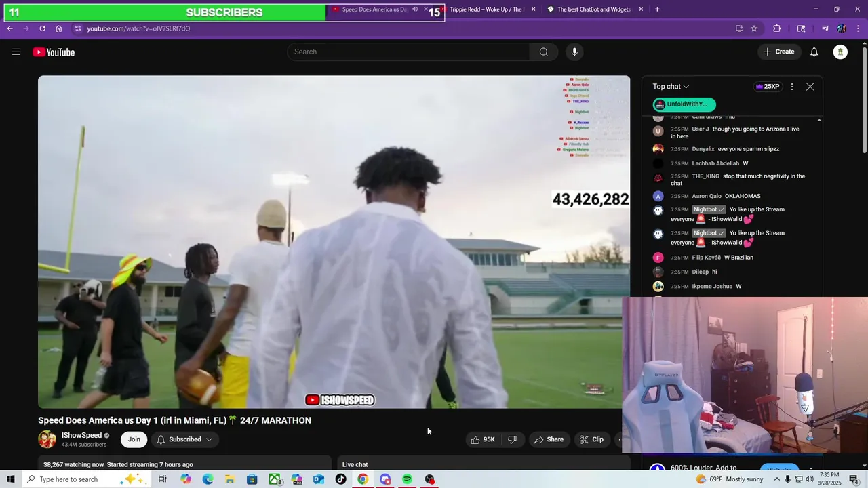Open the Chrome three-dot menu
This screenshot has width=868, height=488.
coord(859,28)
